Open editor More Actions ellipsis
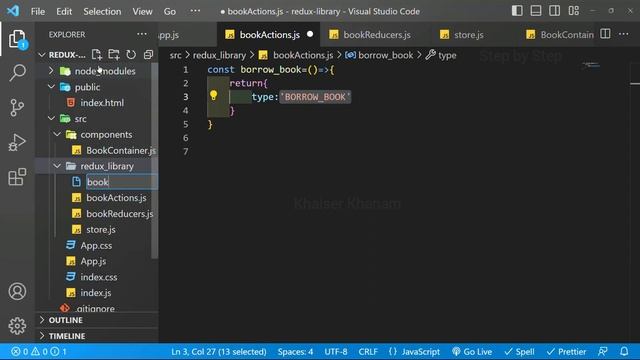This screenshot has height=360, width=640. pyautogui.click(x=624, y=34)
